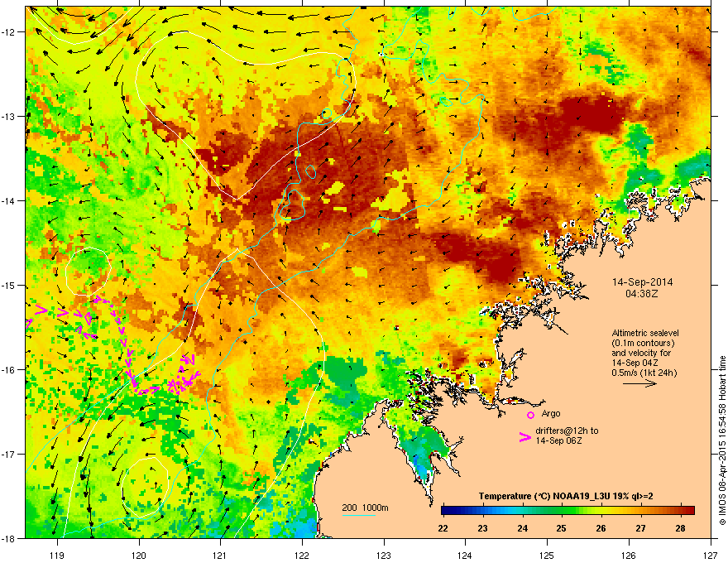The height and width of the screenshot is (563, 728).
Task: Click the 'drifters@12h to' legend label
Action: click(567, 431)
